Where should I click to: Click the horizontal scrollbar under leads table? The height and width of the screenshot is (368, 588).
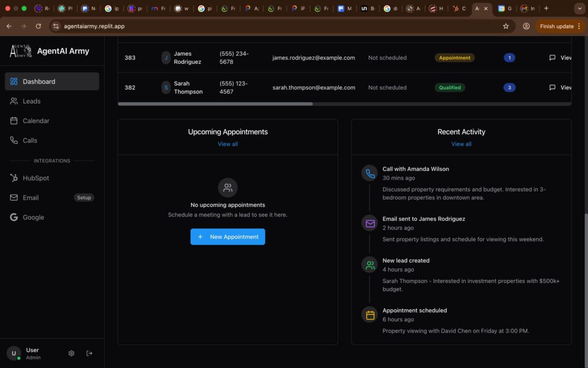point(215,104)
